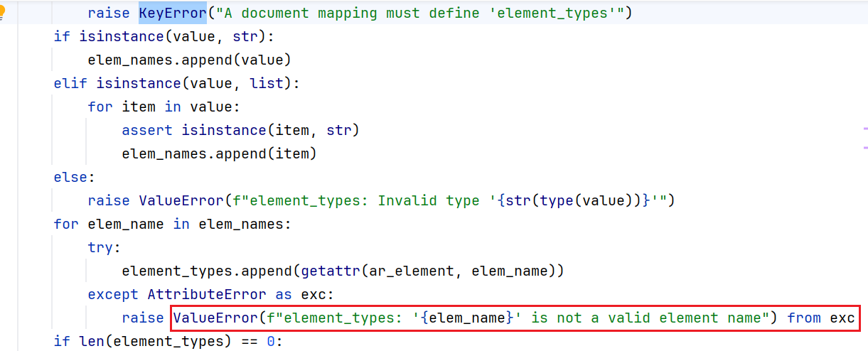This screenshot has height=351, width=868.
Task: Click the 'try:' keyword
Action: [105, 247]
